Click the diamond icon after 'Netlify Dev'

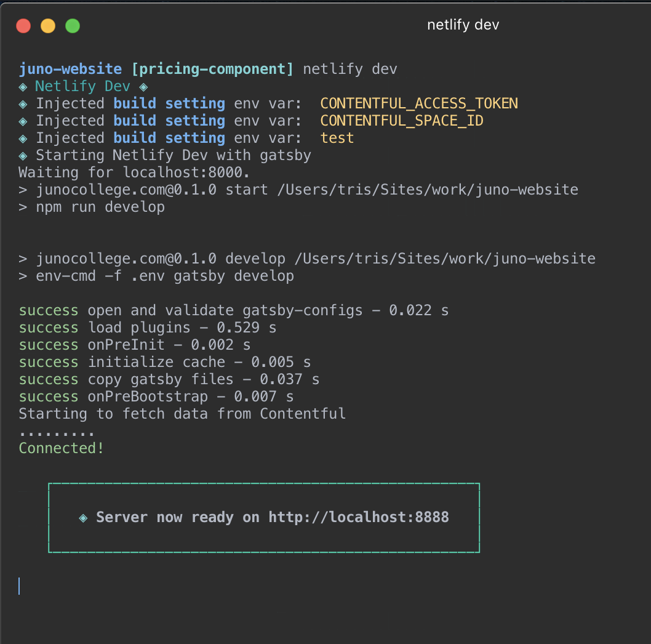tap(143, 87)
